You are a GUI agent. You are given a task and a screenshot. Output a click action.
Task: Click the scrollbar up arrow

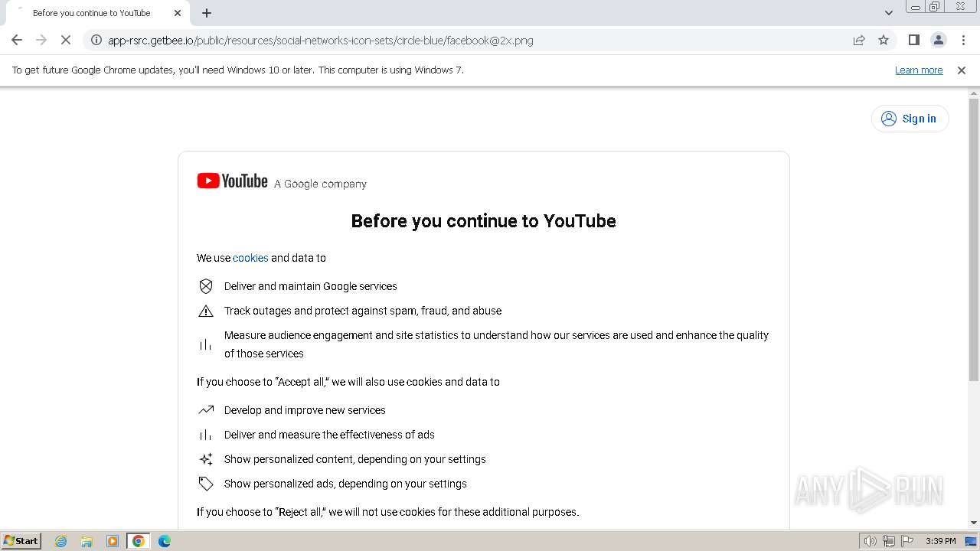[974, 93]
